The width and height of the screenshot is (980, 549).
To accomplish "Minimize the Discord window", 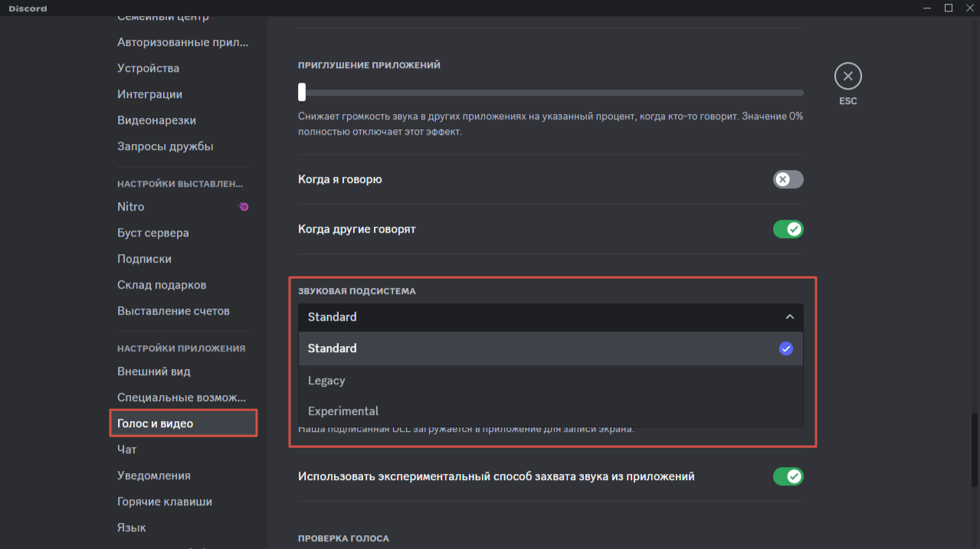I will [928, 8].
